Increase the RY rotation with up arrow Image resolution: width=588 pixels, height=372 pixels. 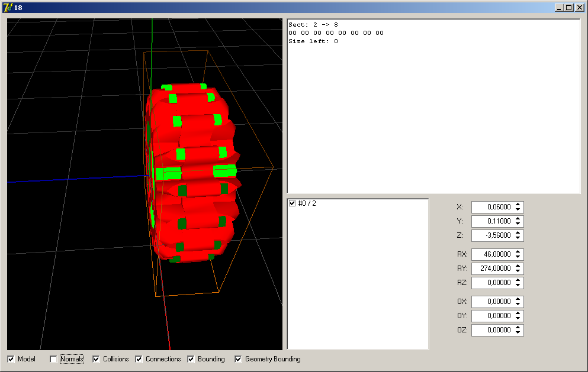(518, 266)
